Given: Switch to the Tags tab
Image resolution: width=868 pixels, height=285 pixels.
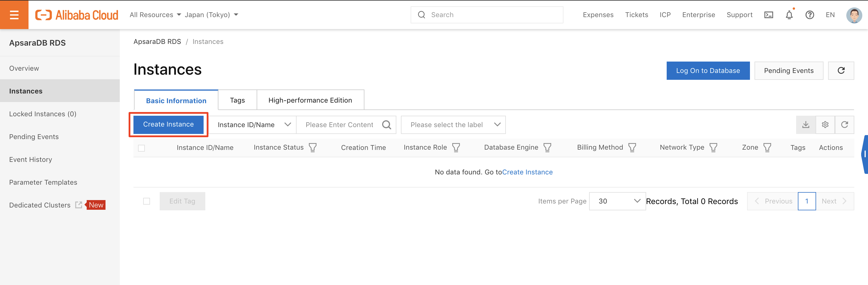Looking at the screenshot, I should 237,100.
